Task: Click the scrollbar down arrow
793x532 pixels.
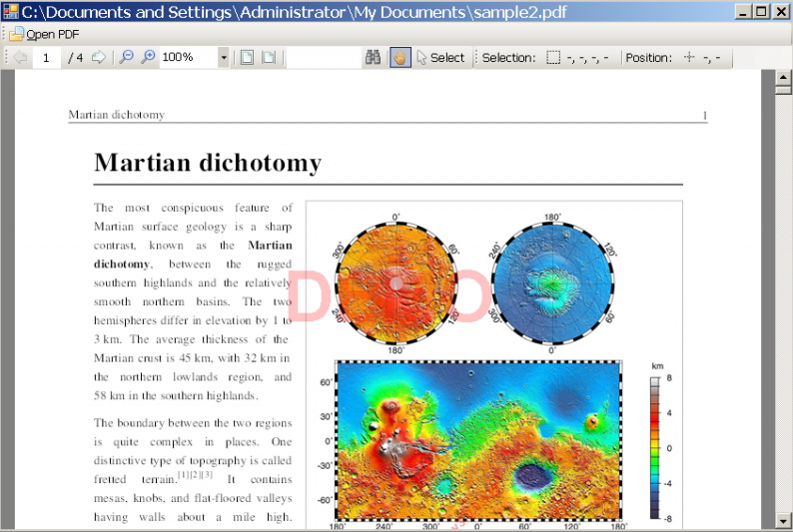Action: click(x=783, y=520)
